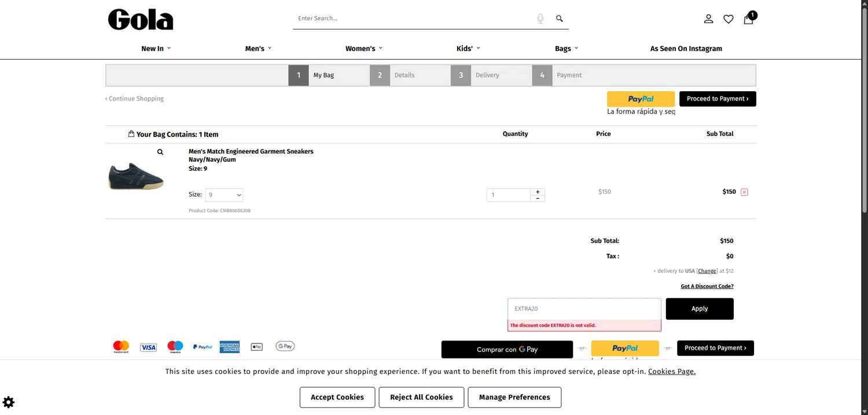Apply the discount code
Viewport: 868px width, 415px height.
pos(700,309)
